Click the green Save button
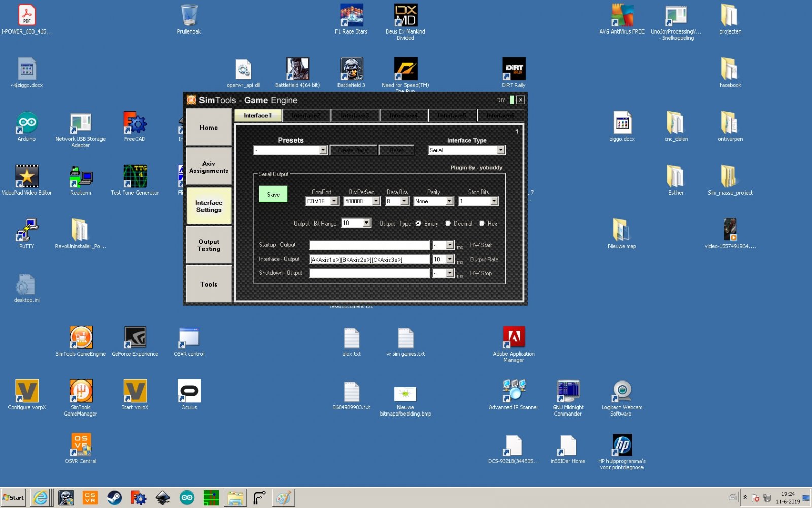Viewport: 812px width, 508px height. [273, 194]
